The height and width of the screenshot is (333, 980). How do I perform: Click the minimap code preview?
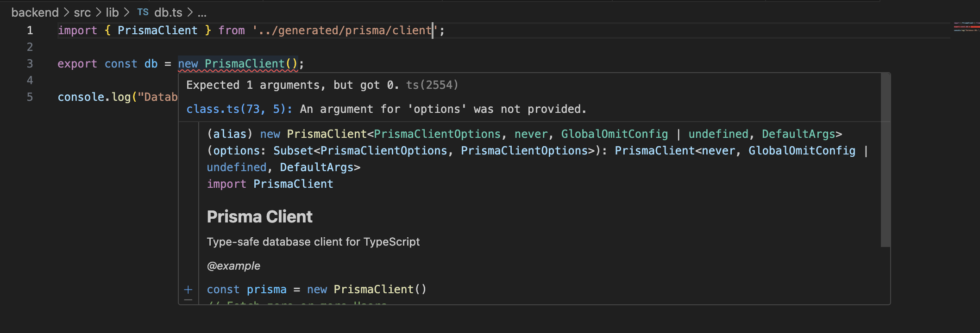tap(966, 26)
